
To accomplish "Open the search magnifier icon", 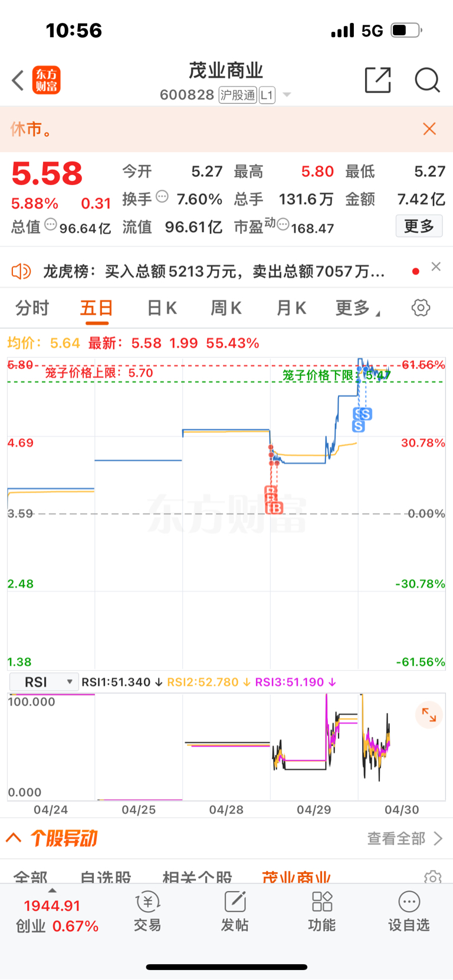I will coord(427,80).
